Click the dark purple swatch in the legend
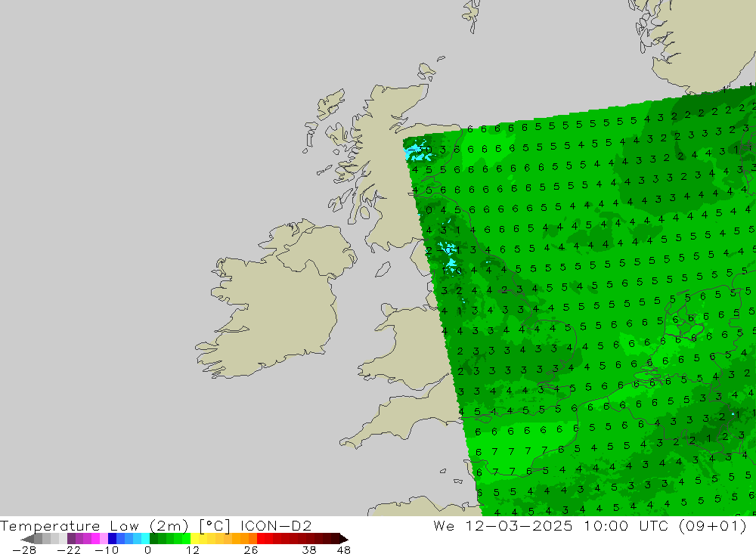This screenshot has width=756, height=554. (71, 539)
